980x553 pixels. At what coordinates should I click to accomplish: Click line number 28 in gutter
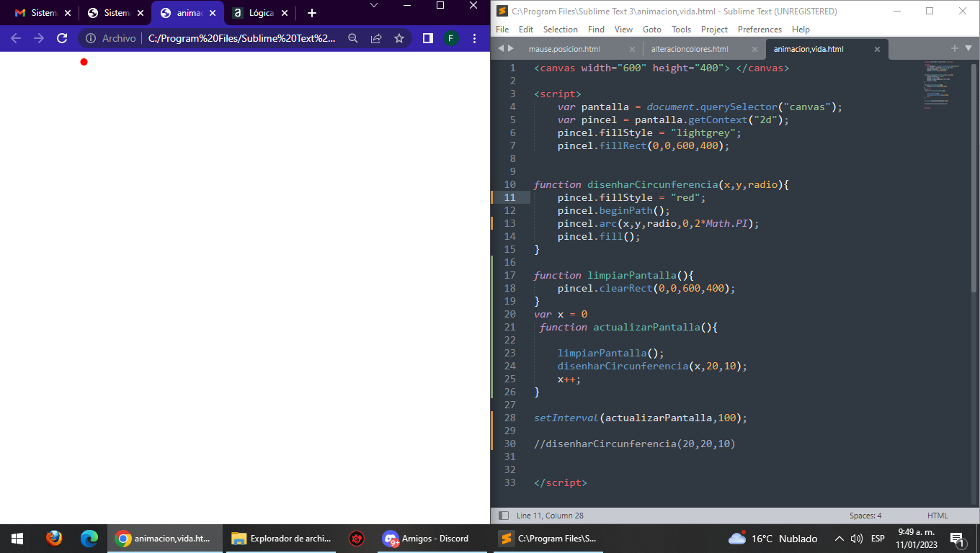(x=510, y=418)
